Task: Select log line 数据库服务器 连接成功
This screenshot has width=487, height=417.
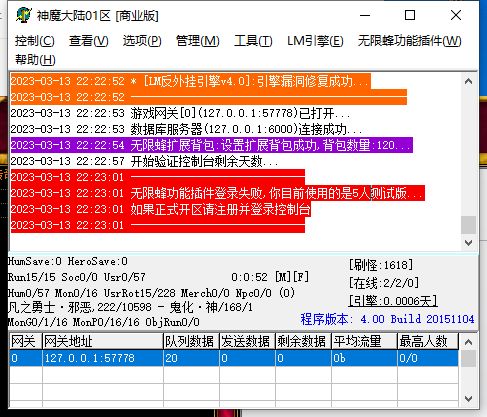Action: pos(186,129)
